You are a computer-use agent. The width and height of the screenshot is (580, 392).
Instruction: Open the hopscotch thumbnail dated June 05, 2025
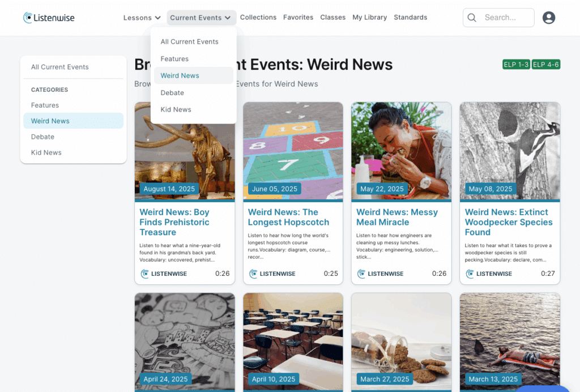(293, 151)
